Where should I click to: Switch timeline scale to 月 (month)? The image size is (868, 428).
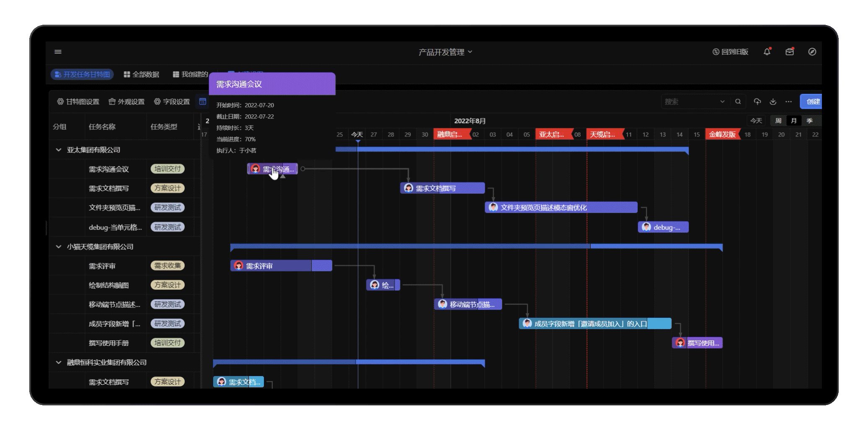(793, 121)
